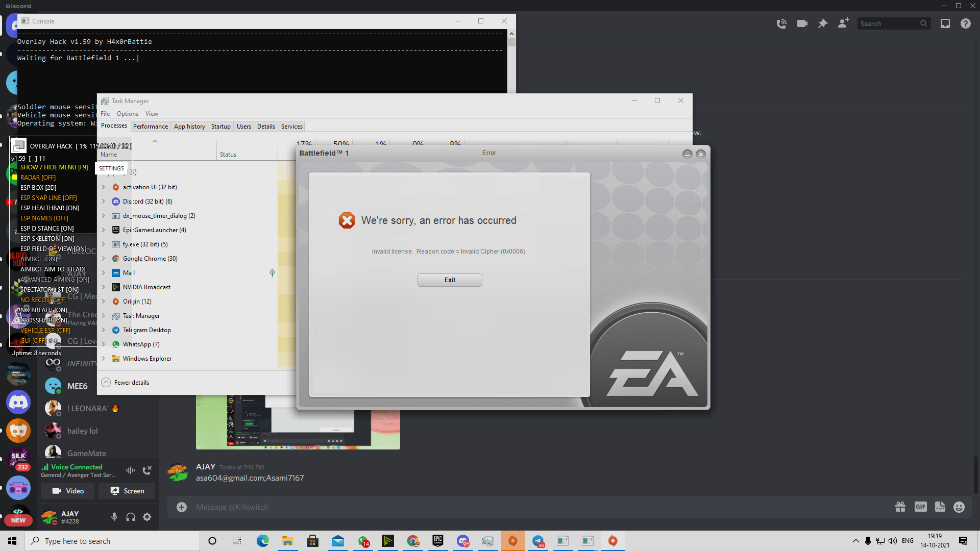Open Discord inbox icon
The height and width of the screenshot is (551, 980).
945,23
